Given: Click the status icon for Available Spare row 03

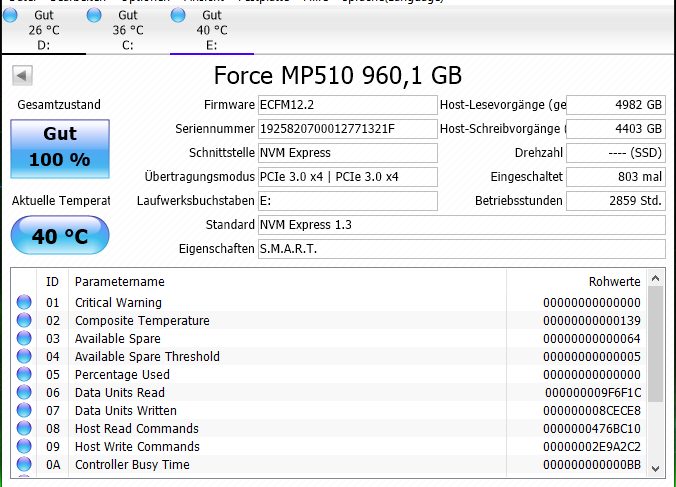Looking at the screenshot, I should click(24, 338).
